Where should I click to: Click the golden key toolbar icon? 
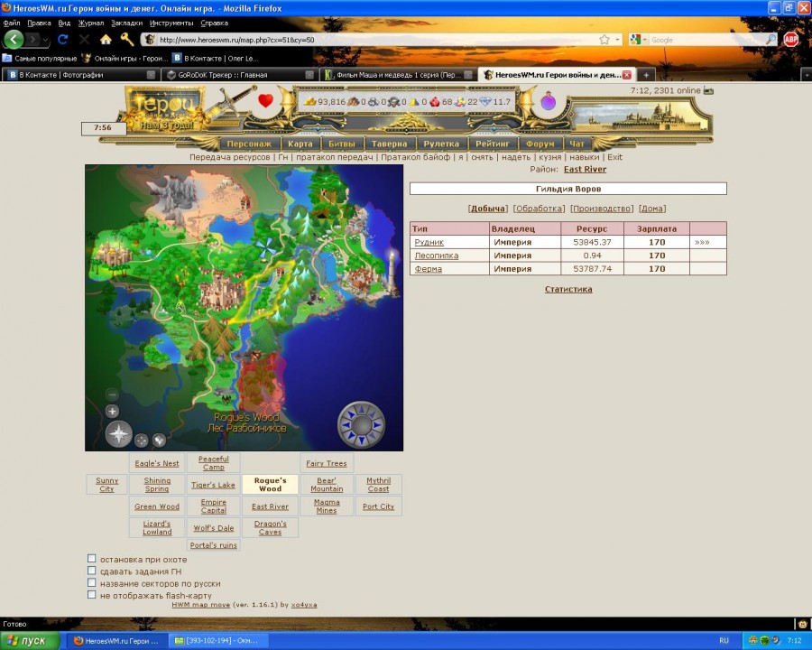[x=127, y=39]
